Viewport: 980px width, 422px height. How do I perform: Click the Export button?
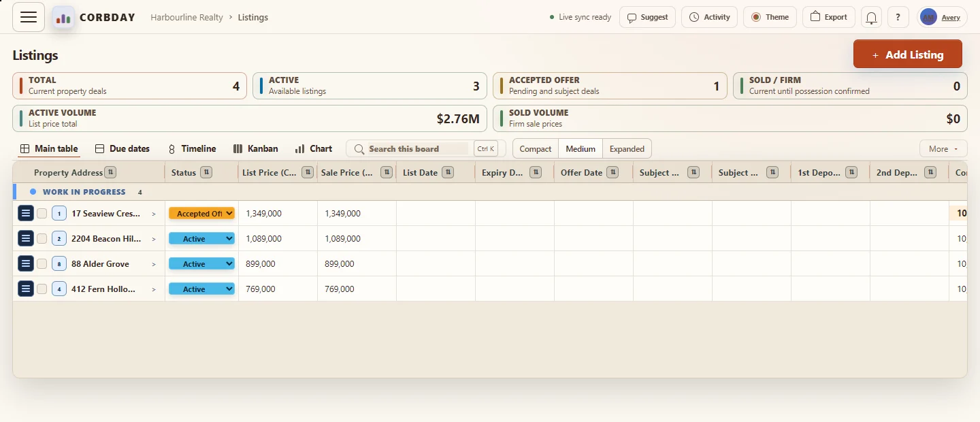829,17
